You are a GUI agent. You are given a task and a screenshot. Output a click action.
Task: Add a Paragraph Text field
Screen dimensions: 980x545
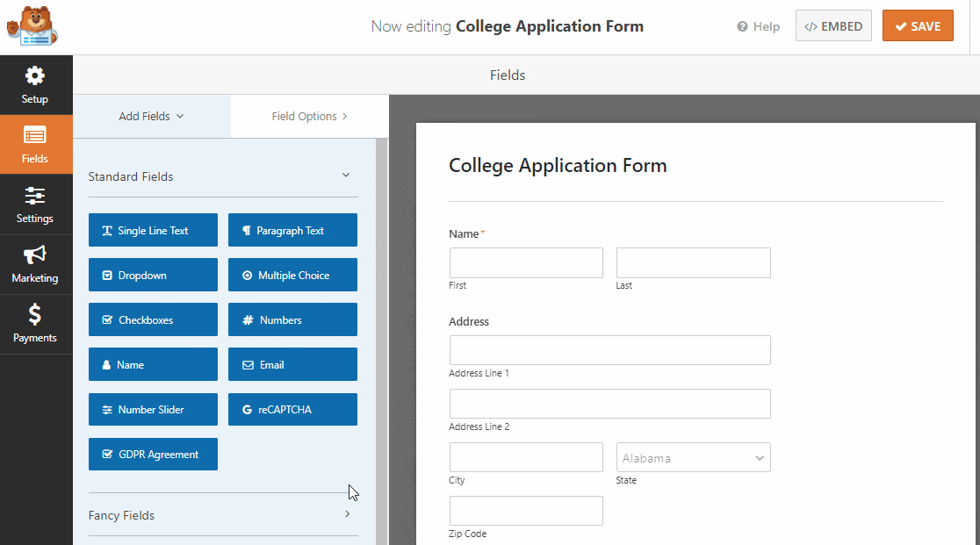tap(292, 230)
